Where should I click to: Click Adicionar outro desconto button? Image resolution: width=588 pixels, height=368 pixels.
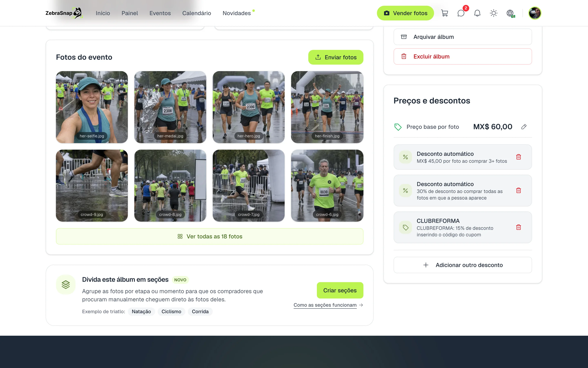(462, 265)
